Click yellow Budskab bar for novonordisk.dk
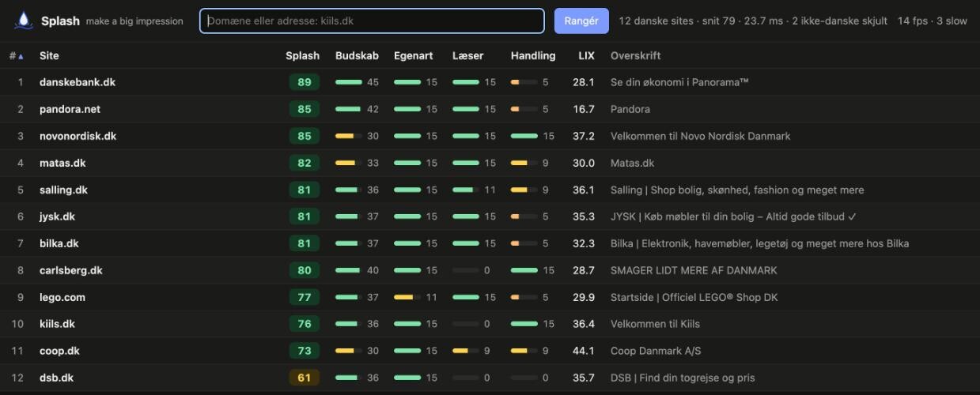The width and height of the screenshot is (980, 395). (x=349, y=136)
